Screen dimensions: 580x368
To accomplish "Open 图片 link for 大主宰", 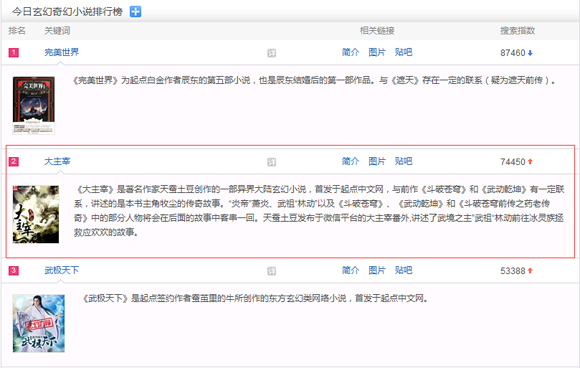I will [377, 162].
